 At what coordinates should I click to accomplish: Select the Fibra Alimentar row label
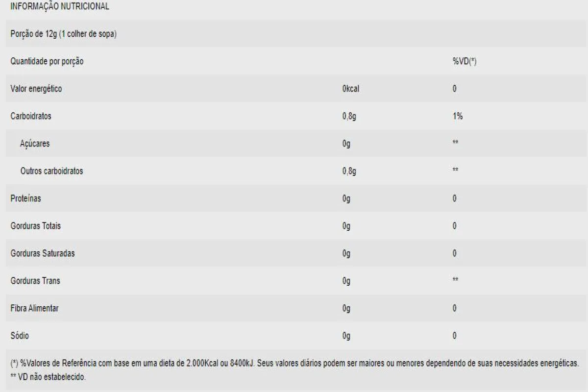point(34,308)
